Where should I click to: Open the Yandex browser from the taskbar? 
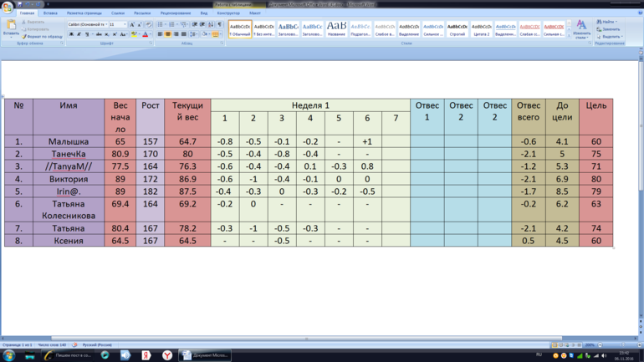tap(167, 355)
